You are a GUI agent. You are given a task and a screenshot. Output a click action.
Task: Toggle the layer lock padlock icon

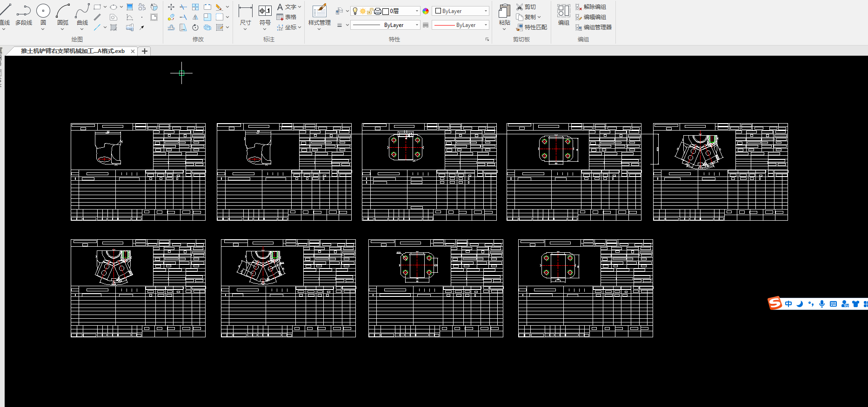click(370, 11)
